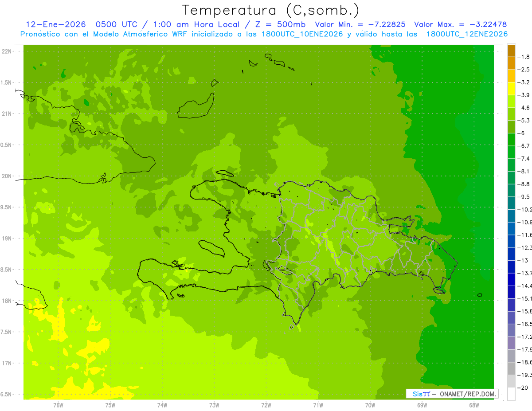Viewport: 532px width, 411px height.
Task: Click the "71W" longitude label
Action: pos(318,405)
